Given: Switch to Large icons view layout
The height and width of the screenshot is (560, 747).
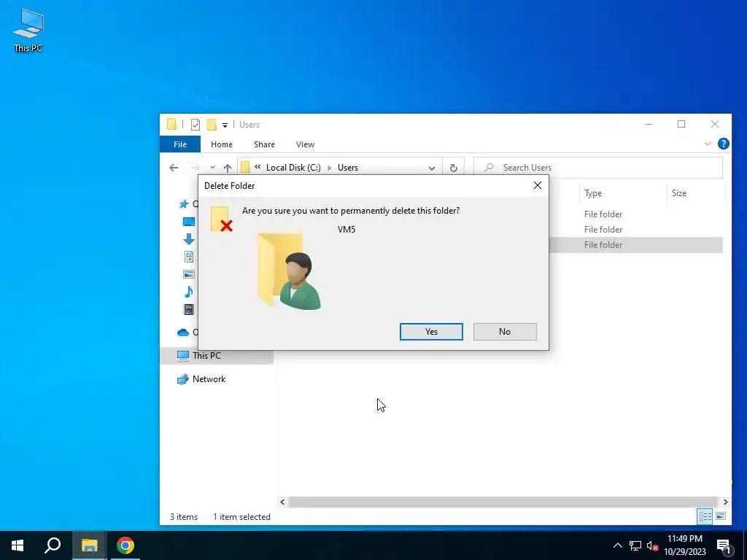Looking at the screenshot, I should [721, 516].
